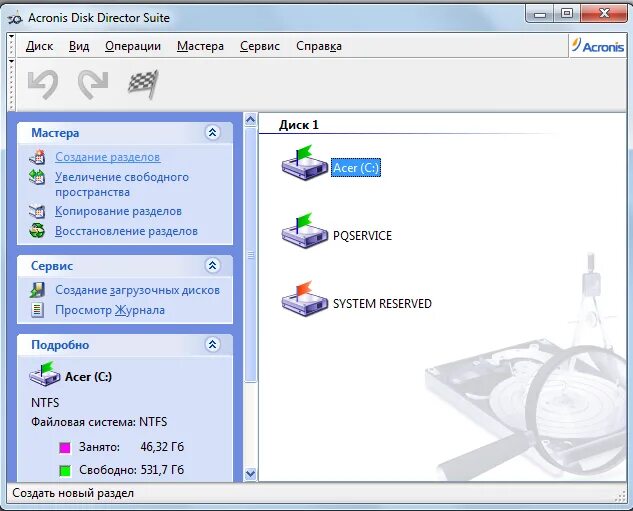
Task: Click the menu bar drag handle grip
Action: tap(11, 46)
